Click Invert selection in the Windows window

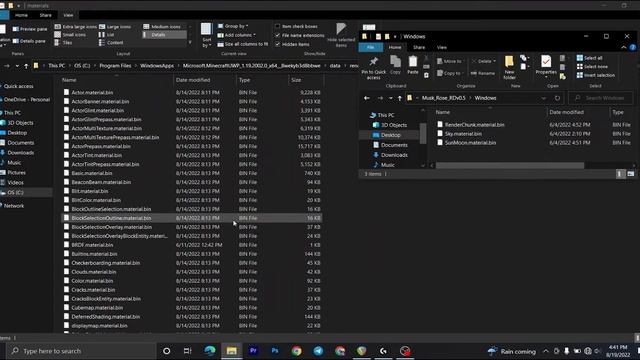(596, 75)
